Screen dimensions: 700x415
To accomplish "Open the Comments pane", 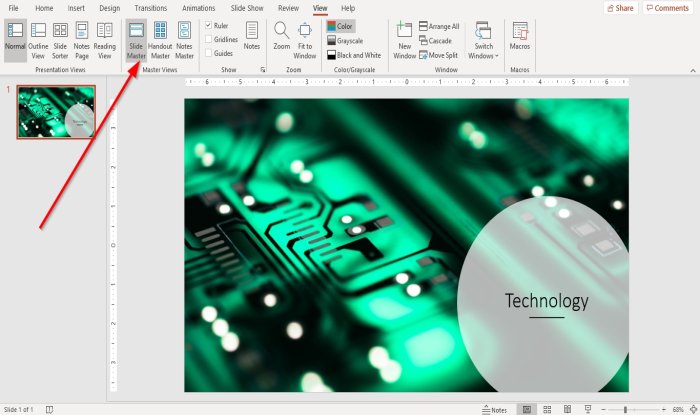I will point(668,8).
